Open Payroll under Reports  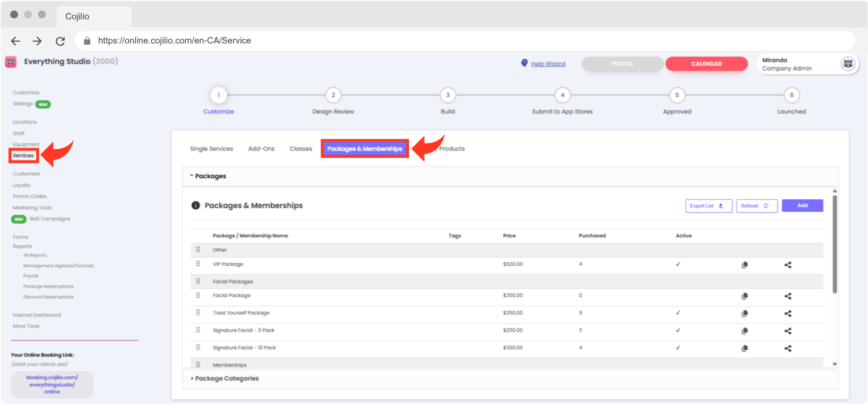31,276
